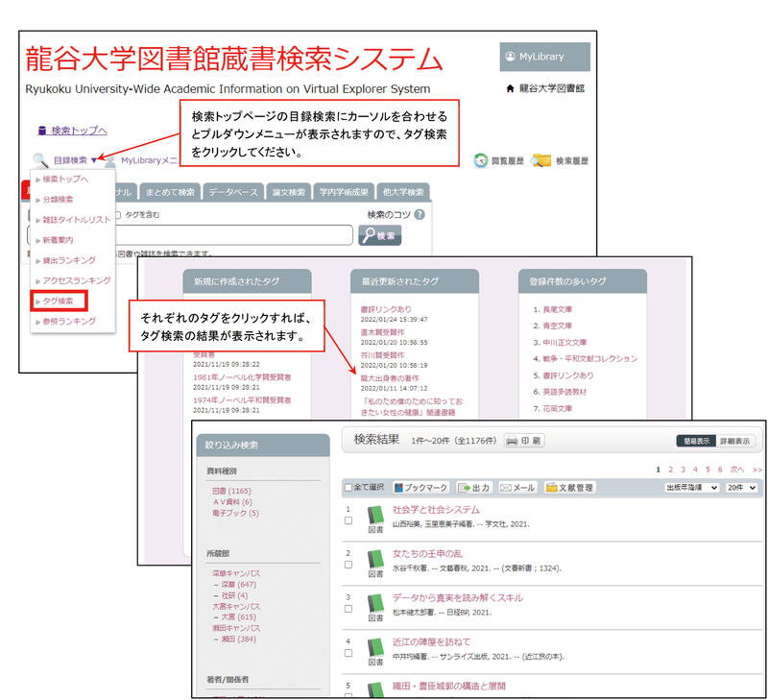Enable the タグを含む checkbox
The width and height of the screenshot is (768, 700).
click(116, 214)
